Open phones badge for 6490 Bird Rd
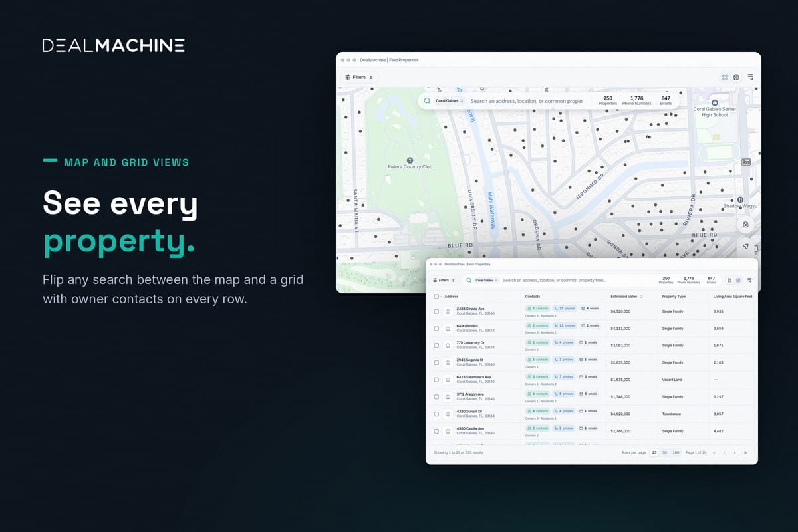Image resolution: width=798 pixels, height=532 pixels. pos(565,326)
